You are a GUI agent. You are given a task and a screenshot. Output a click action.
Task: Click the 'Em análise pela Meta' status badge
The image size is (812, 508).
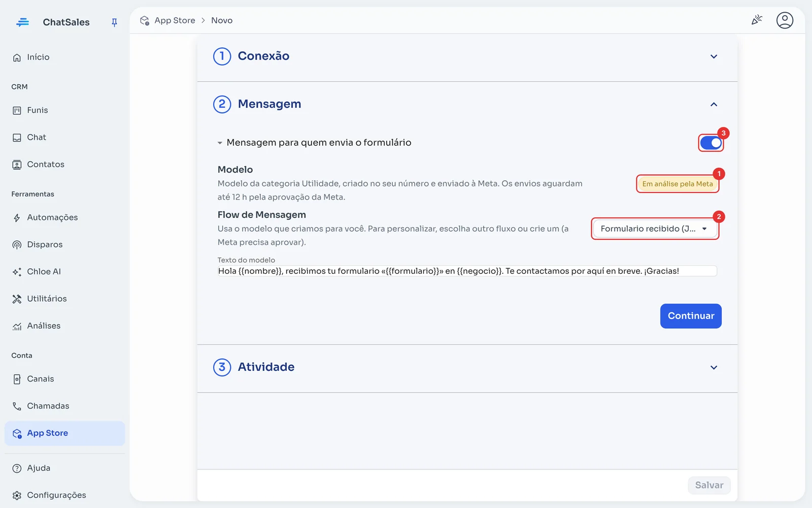678,184
